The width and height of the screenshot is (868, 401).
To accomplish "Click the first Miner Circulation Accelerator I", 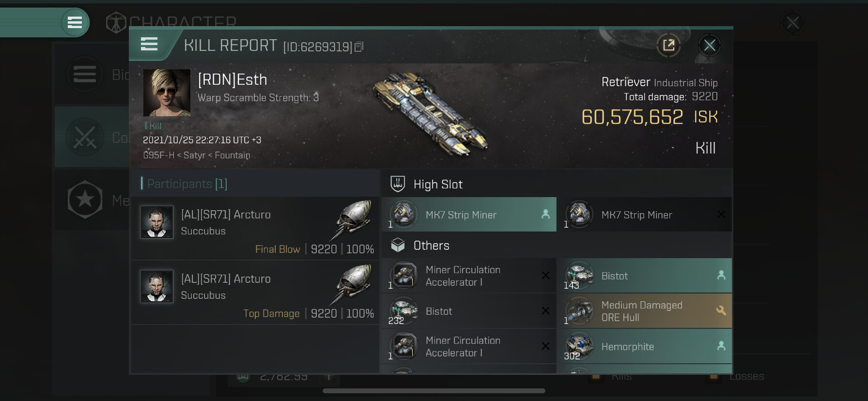I will [469, 276].
